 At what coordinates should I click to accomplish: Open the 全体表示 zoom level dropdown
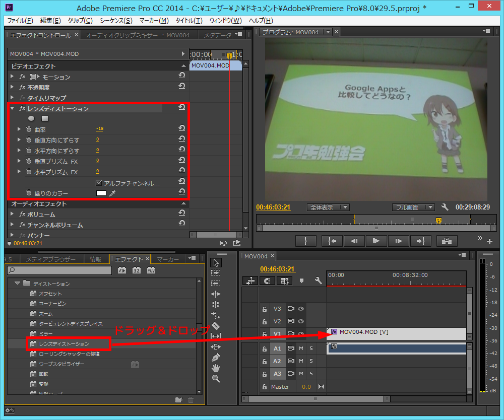[x=328, y=207]
